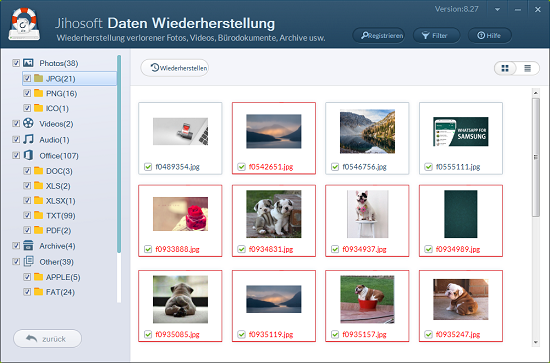
Task: Click the JPG folder icon
Action: coord(39,78)
